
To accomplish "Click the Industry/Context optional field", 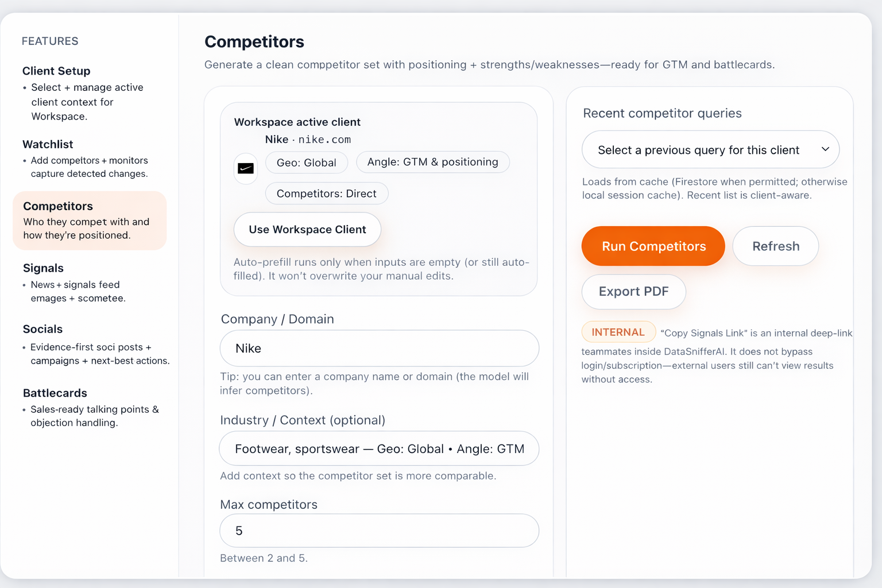I will (x=379, y=448).
